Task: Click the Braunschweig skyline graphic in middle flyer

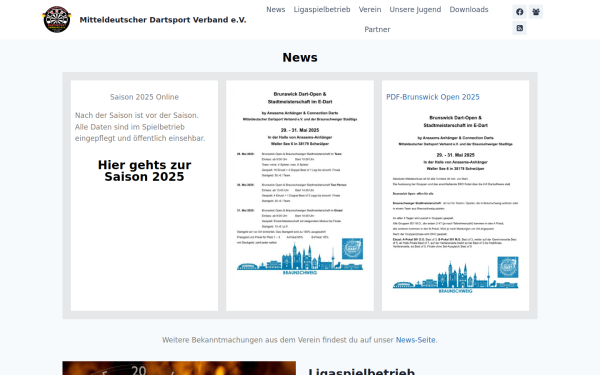Action: (300, 259)
